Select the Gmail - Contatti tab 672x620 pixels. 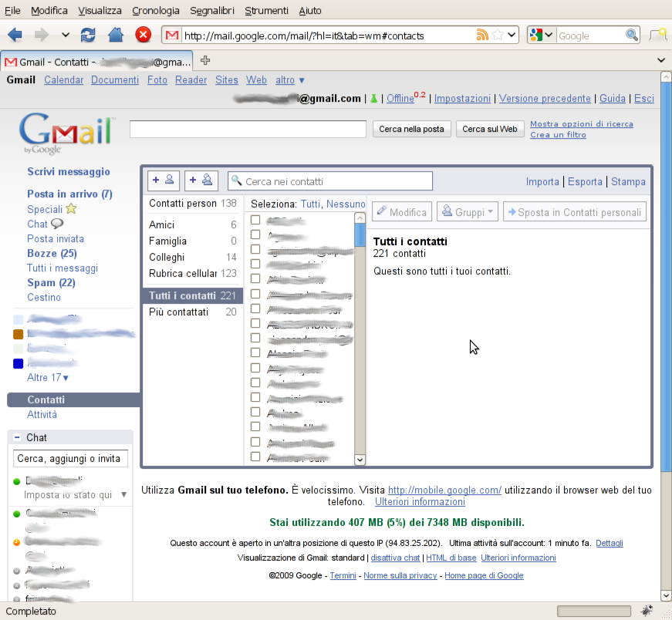97,61
